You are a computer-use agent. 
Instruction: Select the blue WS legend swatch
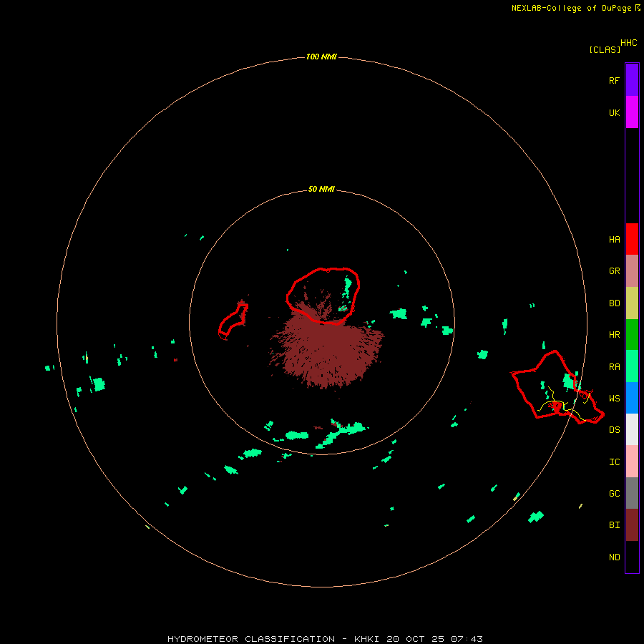click(x=632, y=398)
